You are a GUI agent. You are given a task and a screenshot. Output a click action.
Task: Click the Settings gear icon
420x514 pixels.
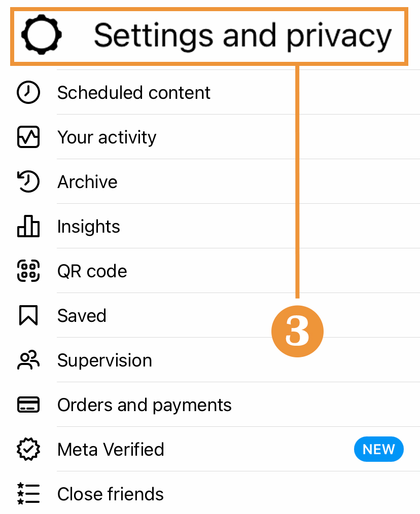(x=41, y=35)
